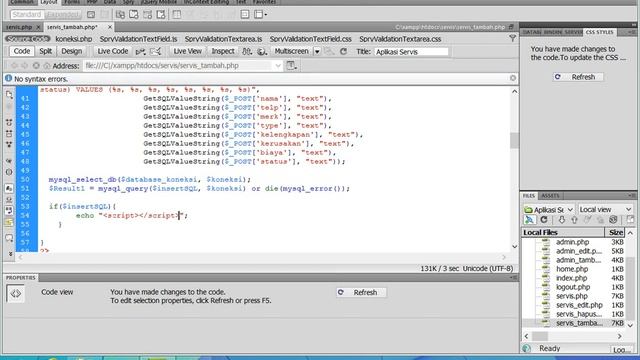640x360 pixels.
Task: Toggle Syntax Error Alerts info bar icon
Action: pyautogui.click(x=9, y=222)
